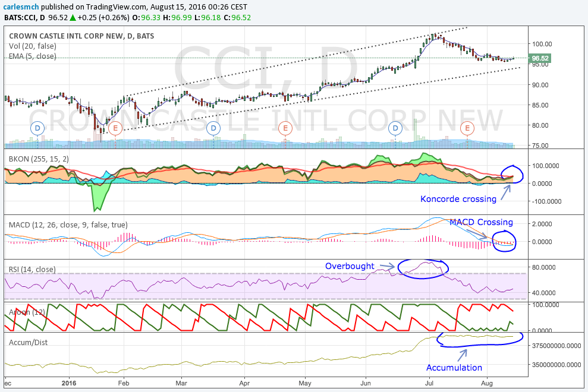
Task: Click the C:96.52 close value in header
Action: [237, 18]
